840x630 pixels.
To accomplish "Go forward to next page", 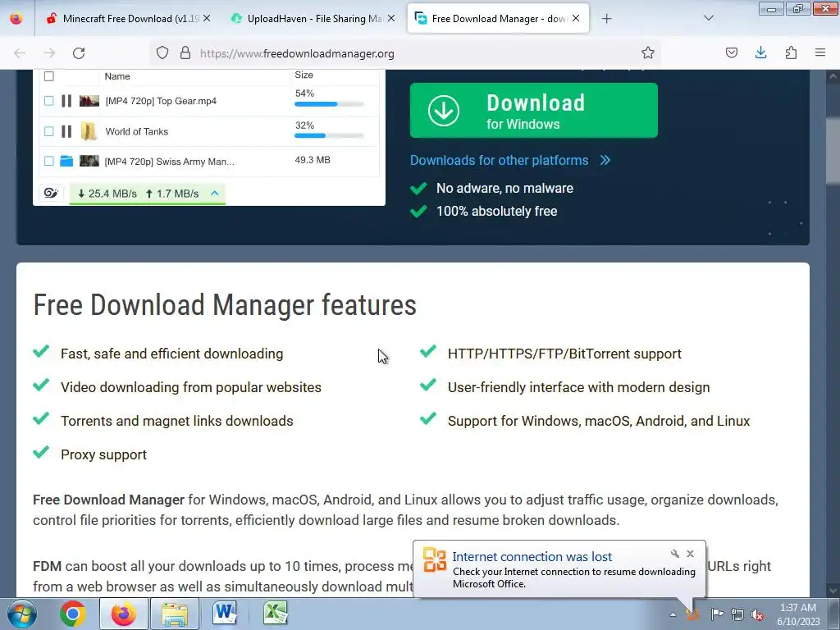I will [49, 53].
